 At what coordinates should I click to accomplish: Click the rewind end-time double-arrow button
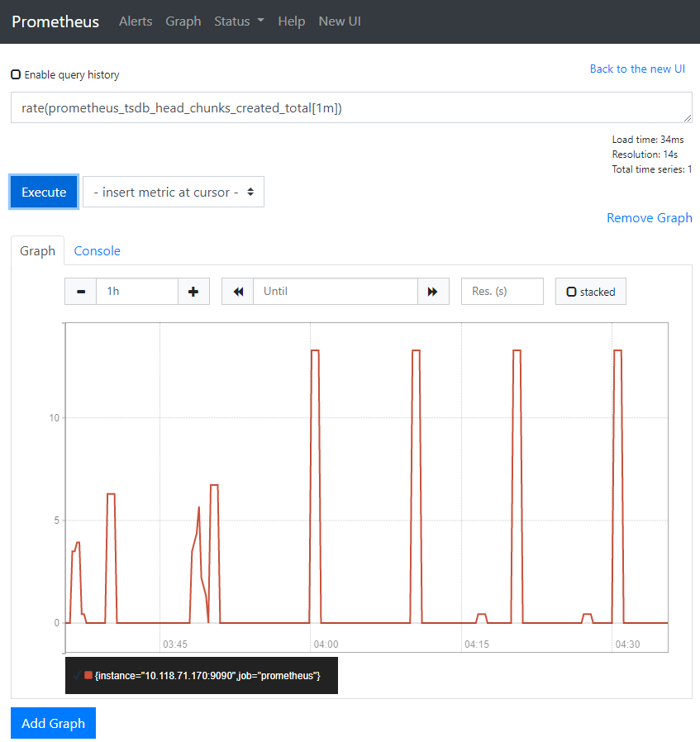click(238, 292)
